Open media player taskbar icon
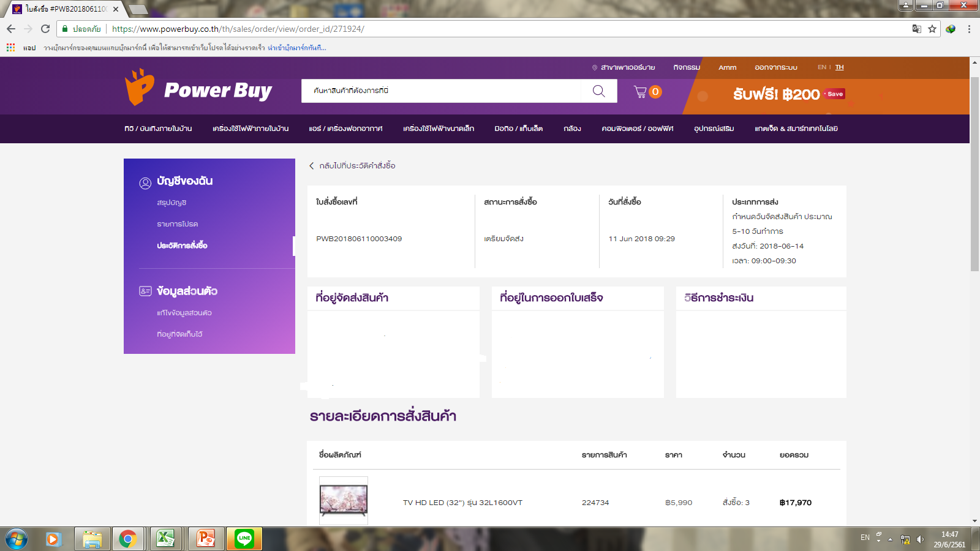980x551 pixels. (x=54, y=539)
